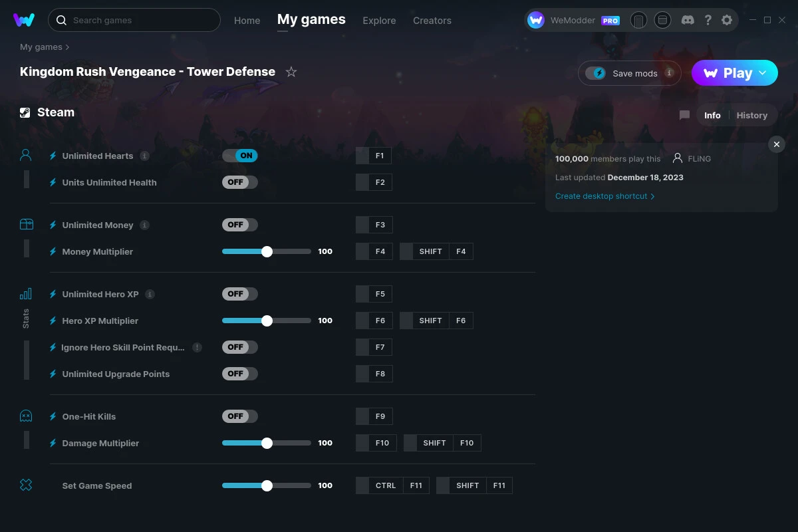The image size is (798, 532).
Task: Click the FLING author name
Action: [x=700, y=158]
